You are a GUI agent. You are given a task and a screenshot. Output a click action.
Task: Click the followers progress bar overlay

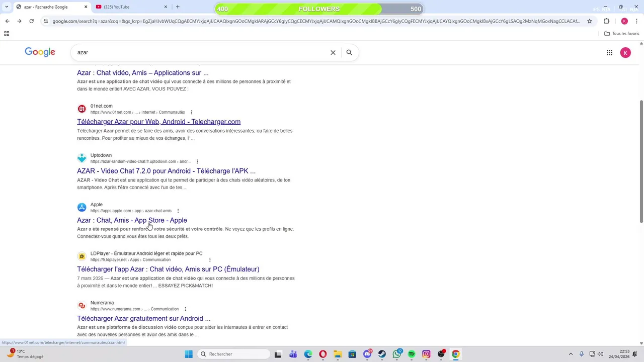[x=319, y=9]
